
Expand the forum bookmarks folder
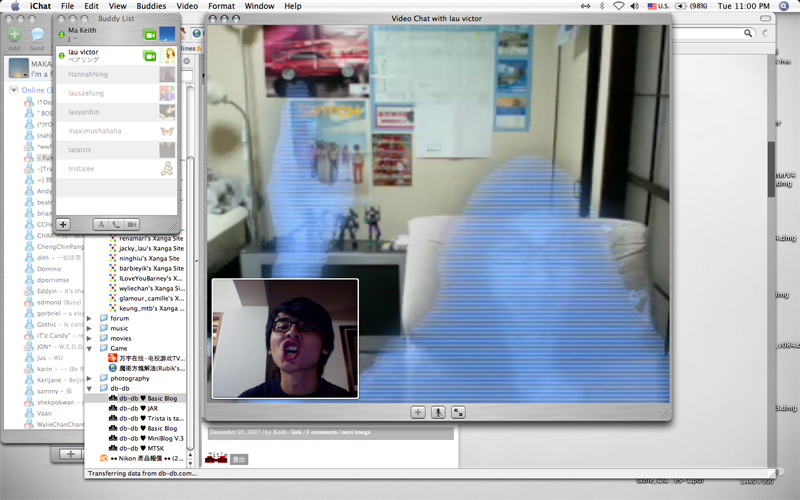[x=89, y=318]
